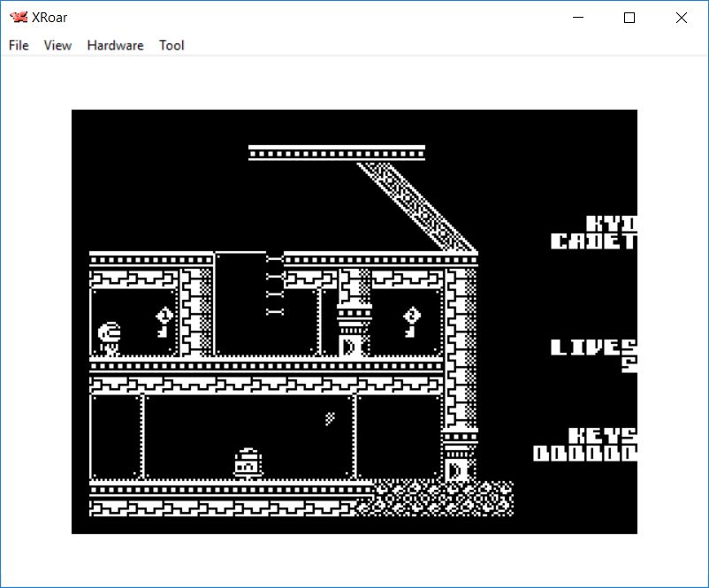The width and height of the screenshot is (709, 588).
Task: Minimize the XRoar window
Action: click(x=578, y=18)
